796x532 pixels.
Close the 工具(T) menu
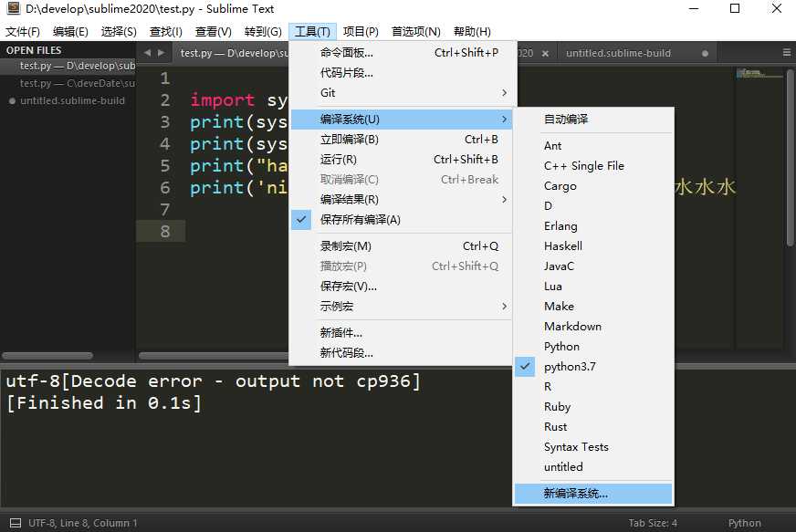[x=312, y=31]
